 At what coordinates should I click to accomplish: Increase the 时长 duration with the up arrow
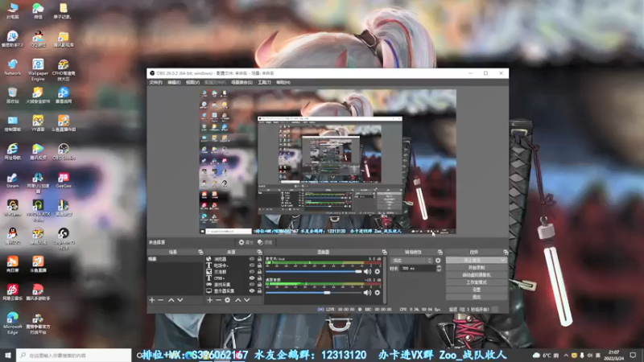point(439,266)
